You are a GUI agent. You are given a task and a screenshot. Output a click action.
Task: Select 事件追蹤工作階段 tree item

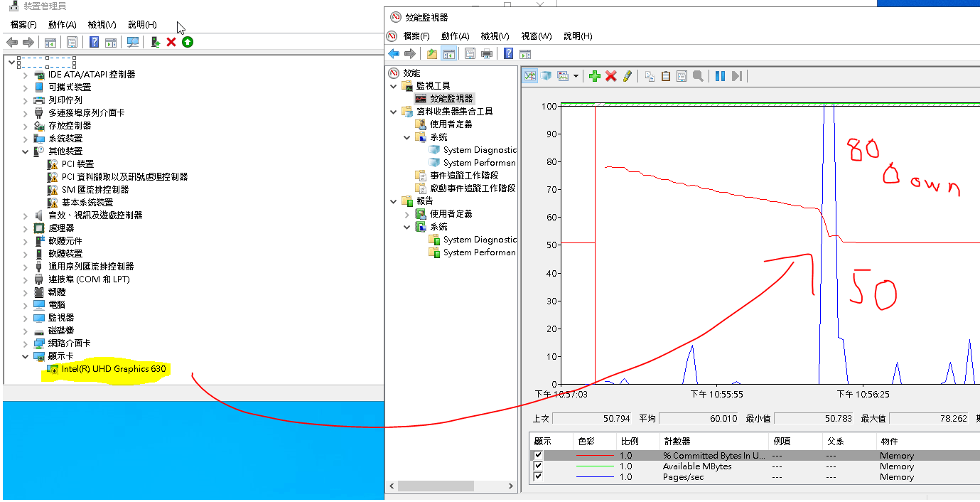464,176
